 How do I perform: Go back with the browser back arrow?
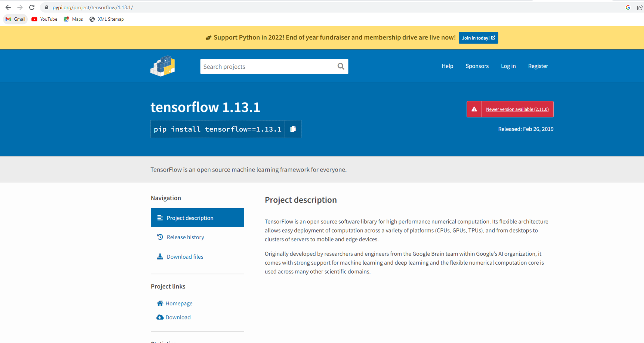click(x=8, y=7)
